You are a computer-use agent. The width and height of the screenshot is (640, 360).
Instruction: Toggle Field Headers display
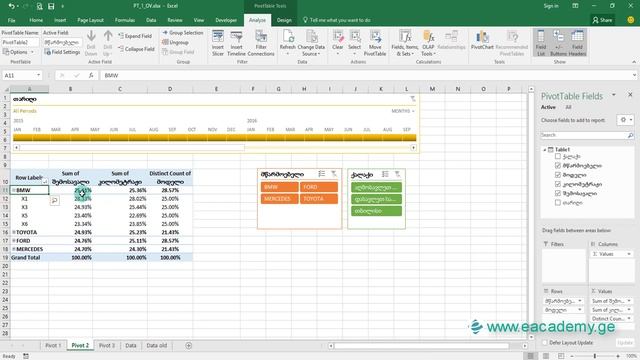tap(577, 43)
